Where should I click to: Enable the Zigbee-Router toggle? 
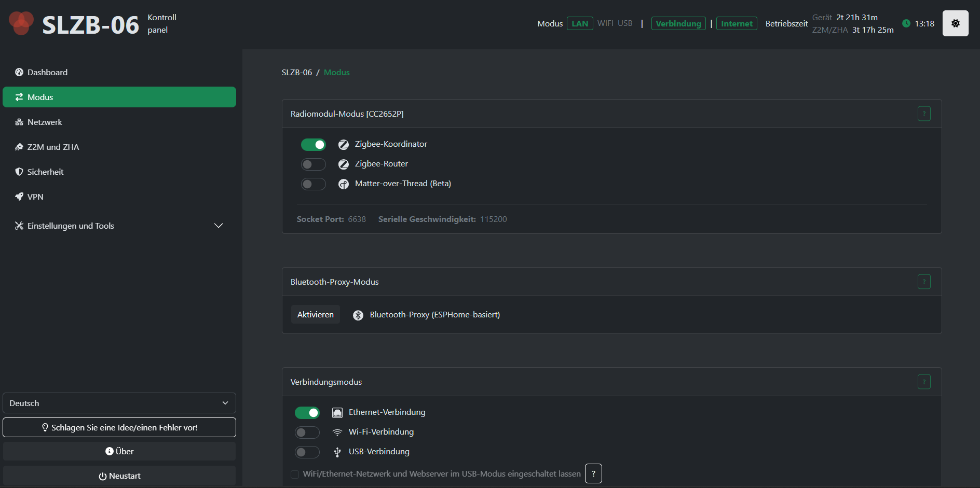[x=314, y=164]
